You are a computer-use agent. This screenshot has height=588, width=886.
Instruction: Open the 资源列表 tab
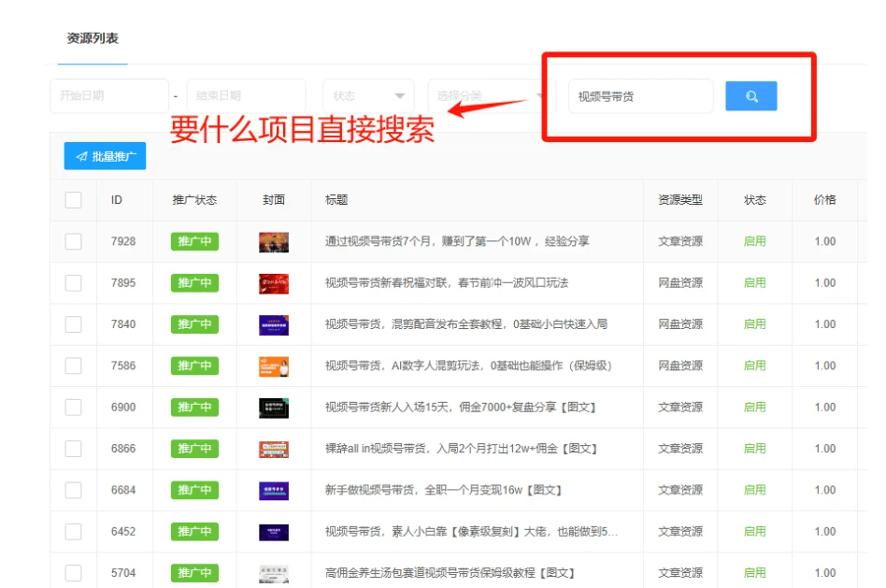93,38
